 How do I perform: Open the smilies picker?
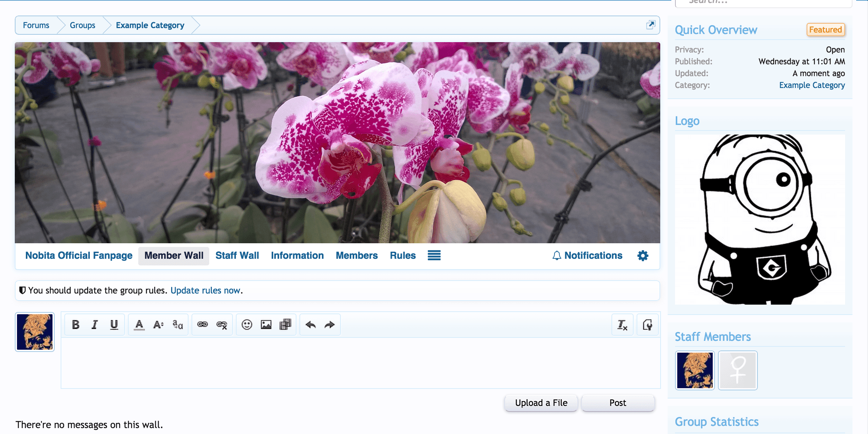point(247,325)
